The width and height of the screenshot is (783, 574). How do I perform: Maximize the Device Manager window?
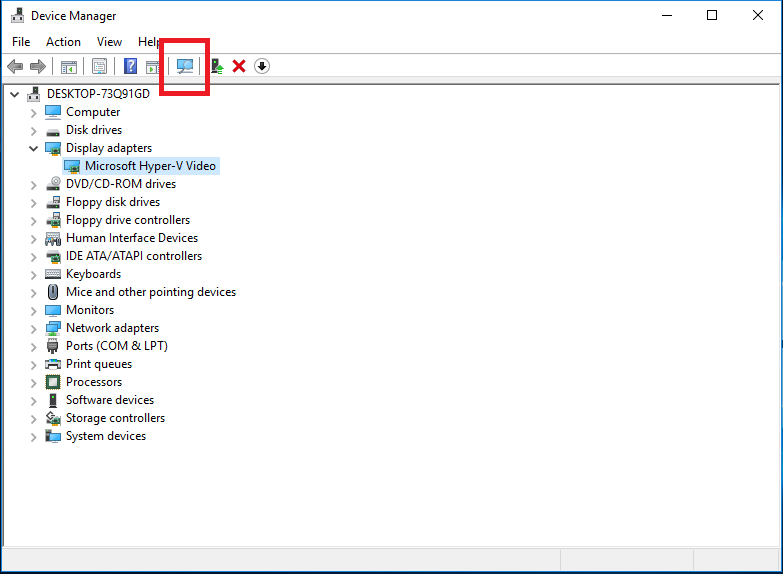pos(712,15)
